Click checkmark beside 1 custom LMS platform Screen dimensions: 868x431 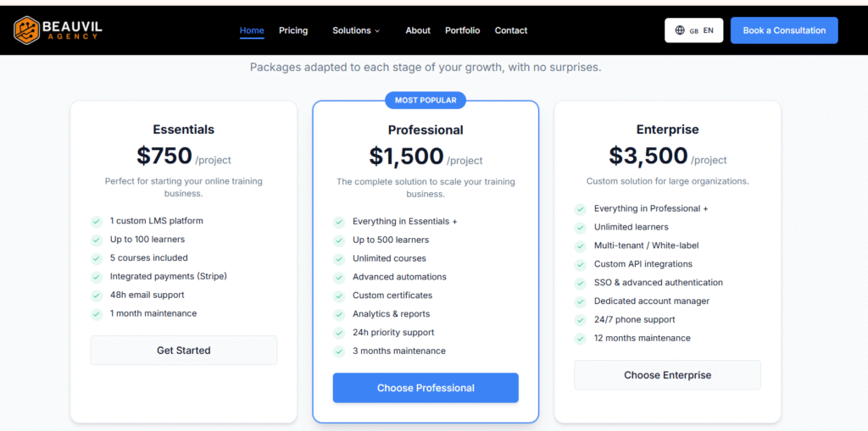(97, 221)
